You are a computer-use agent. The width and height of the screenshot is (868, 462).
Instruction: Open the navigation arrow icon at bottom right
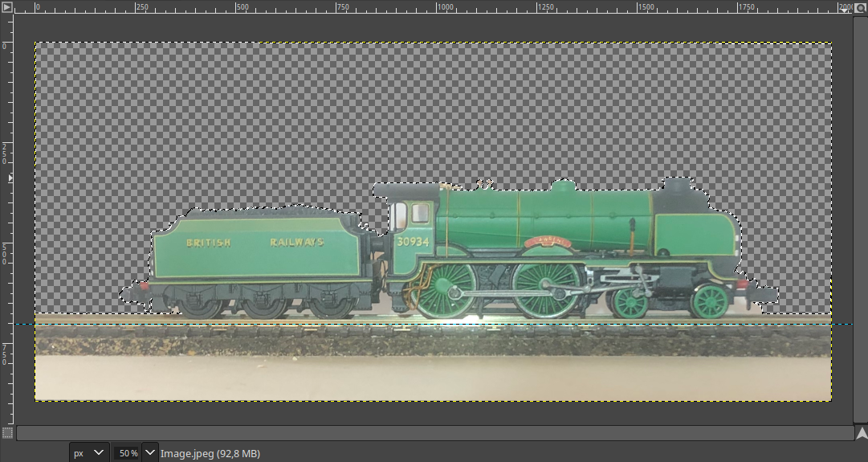862,432
